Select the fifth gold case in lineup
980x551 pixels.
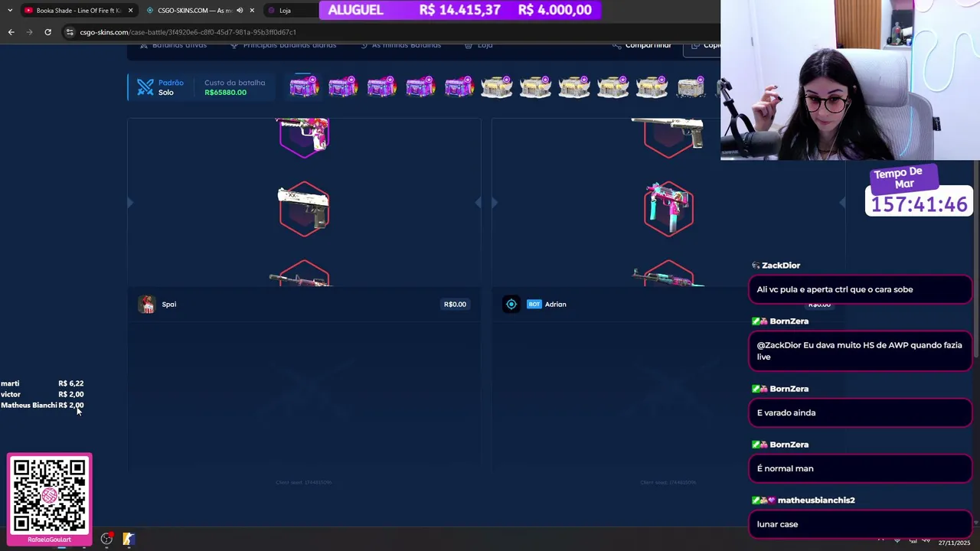pos(652,86)
